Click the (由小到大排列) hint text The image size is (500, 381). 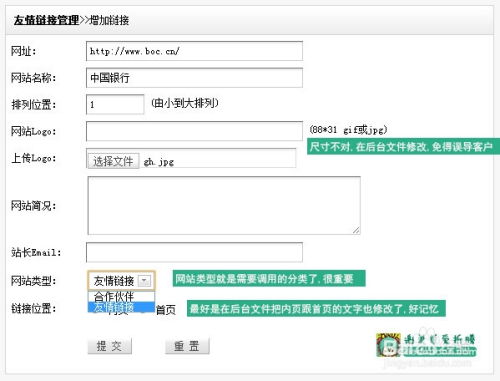pyautogui.click(x=185, y=103)
